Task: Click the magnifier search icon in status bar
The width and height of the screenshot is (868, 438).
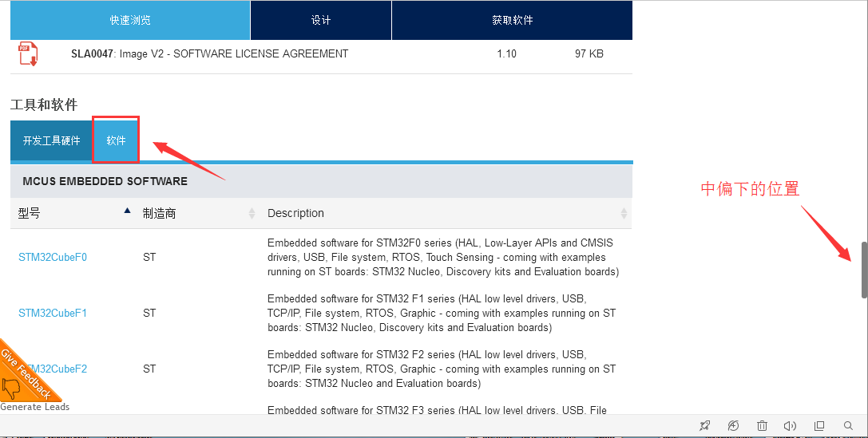Action: coord(848,426)
